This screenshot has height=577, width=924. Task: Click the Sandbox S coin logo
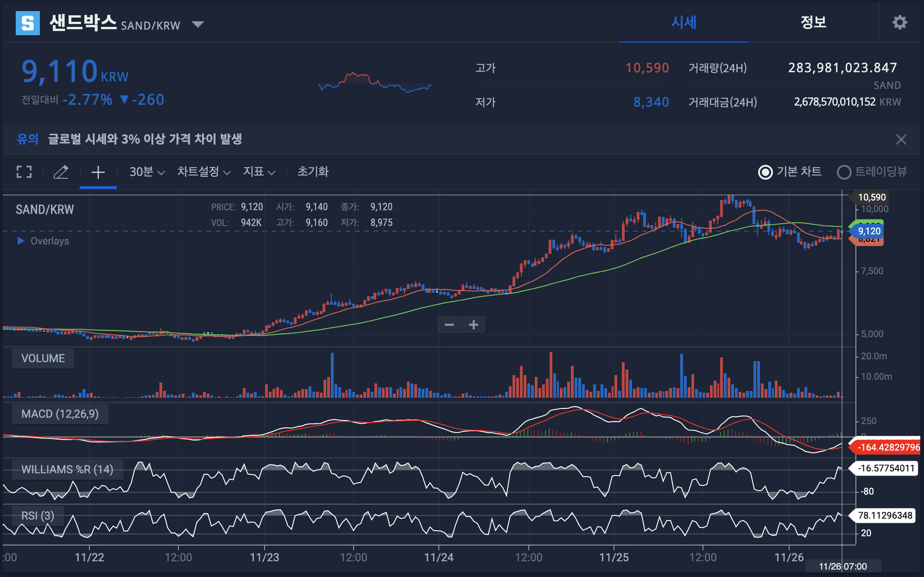coord(28,23)
